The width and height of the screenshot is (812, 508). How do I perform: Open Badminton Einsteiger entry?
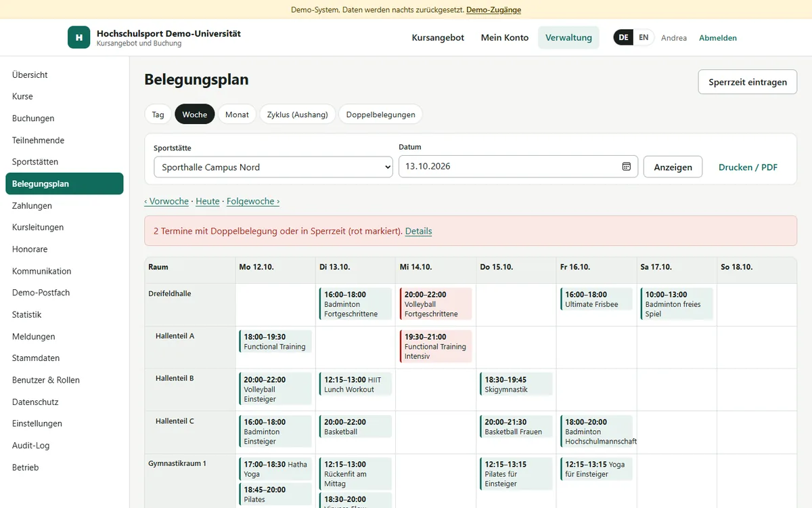[275, 431]
